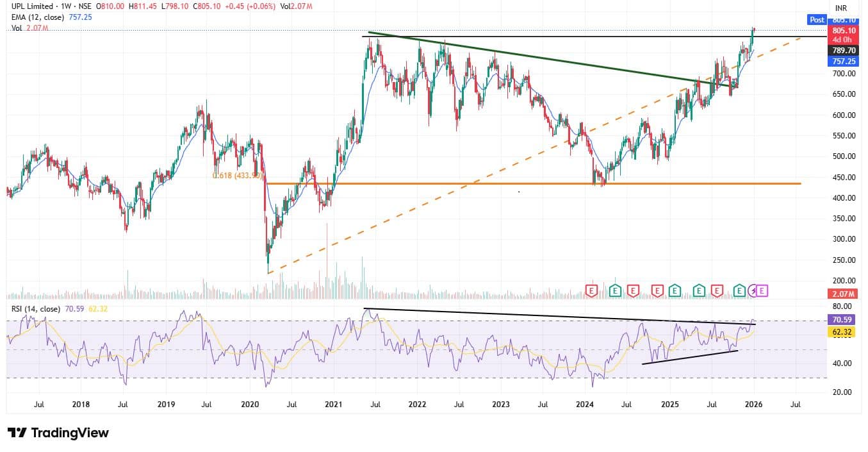Select the EMA (12, close) indicator legend
868x452 pixels.
[39, 17]
